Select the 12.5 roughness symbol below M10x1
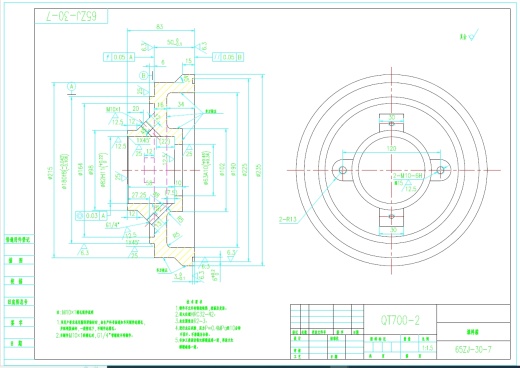 coord(116,120)
